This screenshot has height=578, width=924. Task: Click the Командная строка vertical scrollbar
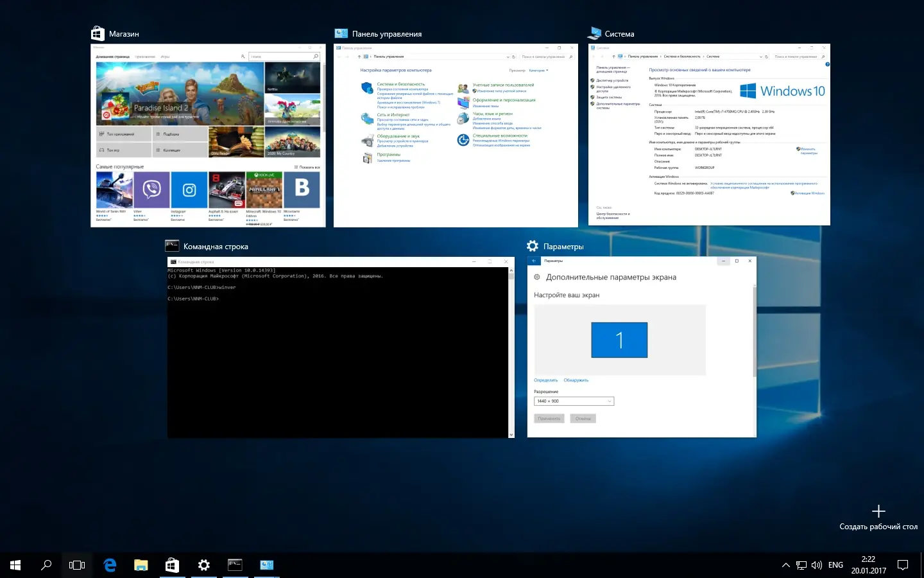point(511,353)
